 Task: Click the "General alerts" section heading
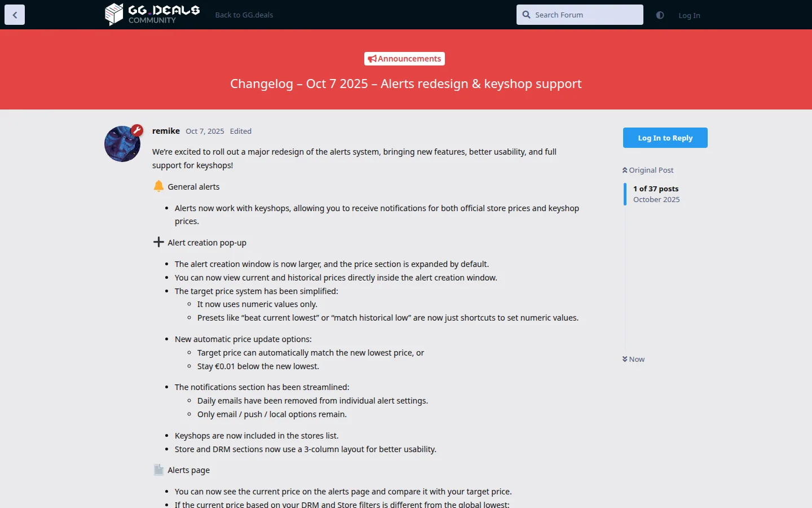point(193,187)
